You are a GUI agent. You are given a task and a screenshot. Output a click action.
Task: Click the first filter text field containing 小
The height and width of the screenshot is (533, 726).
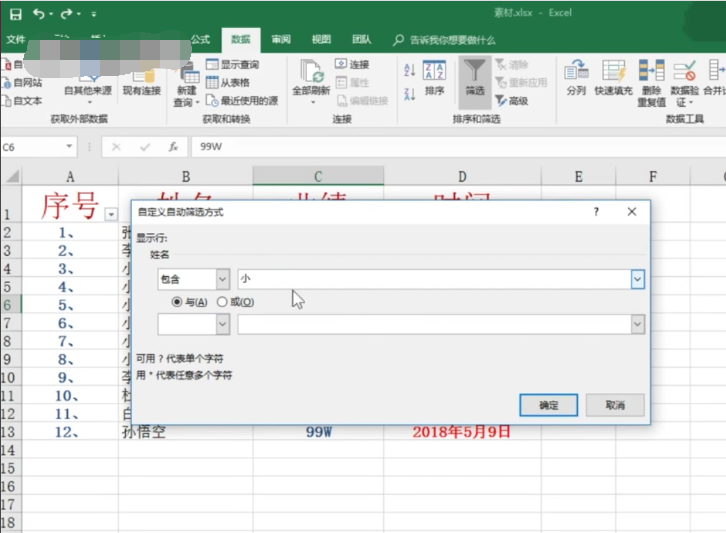[x=432, y=279]
